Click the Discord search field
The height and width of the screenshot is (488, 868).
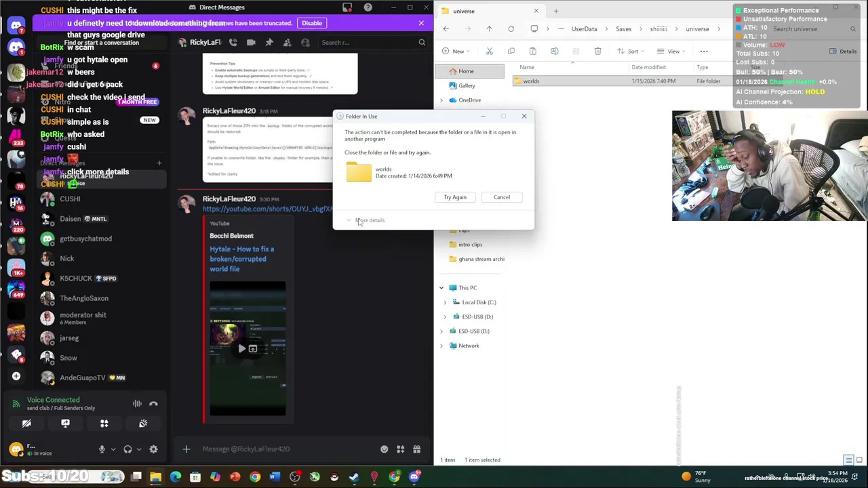click(374, 42)
